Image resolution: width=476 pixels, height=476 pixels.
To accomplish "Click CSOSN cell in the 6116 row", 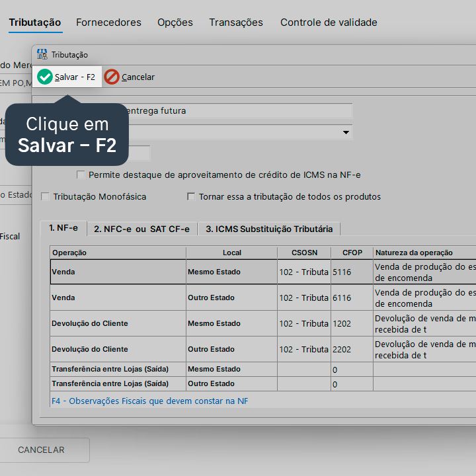I will [304, 297].
